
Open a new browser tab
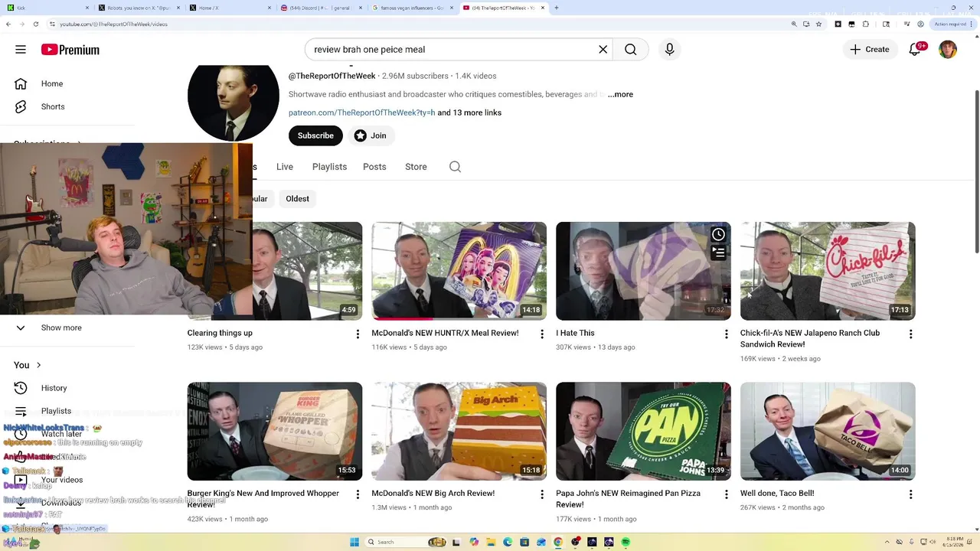556,8
